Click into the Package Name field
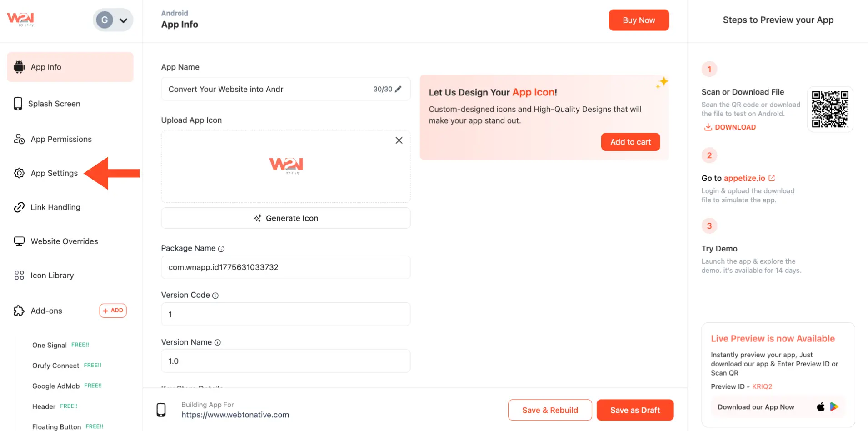The image size is (868, 431). (285, 267)
